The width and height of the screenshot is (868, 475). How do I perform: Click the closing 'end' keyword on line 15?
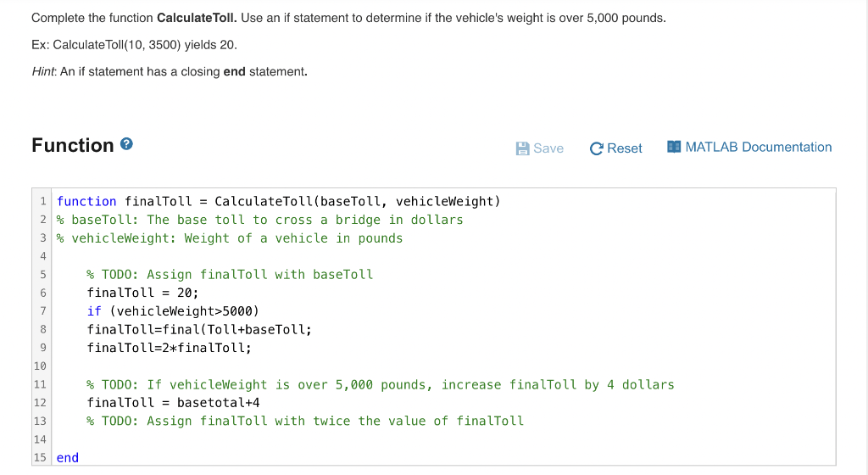point(68,458)
